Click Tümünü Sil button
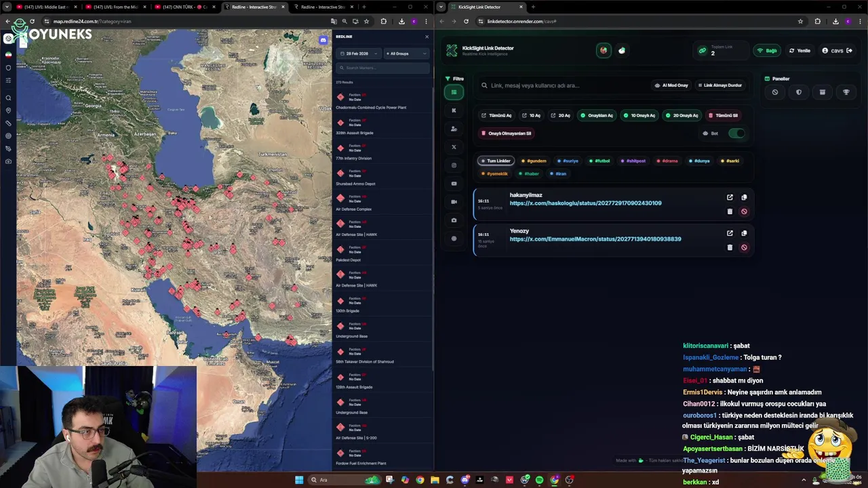The height and width of the screenshot is (488, 868). [x=723, y=116]
